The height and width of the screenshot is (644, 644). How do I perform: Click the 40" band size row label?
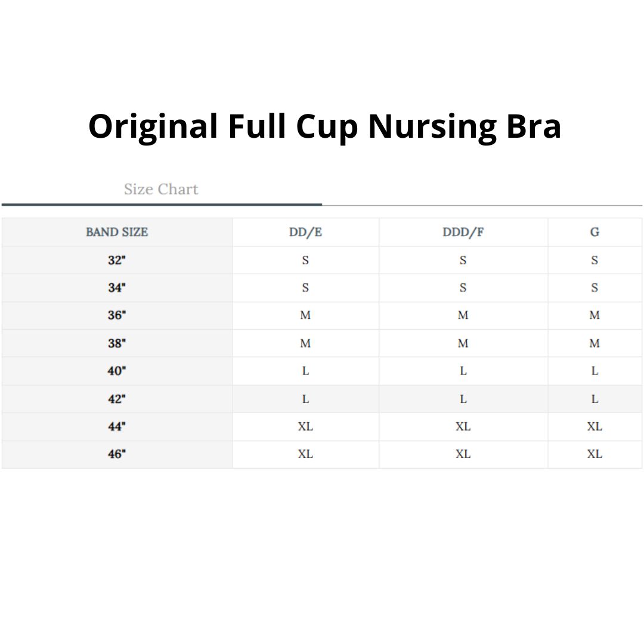(117, 371)
